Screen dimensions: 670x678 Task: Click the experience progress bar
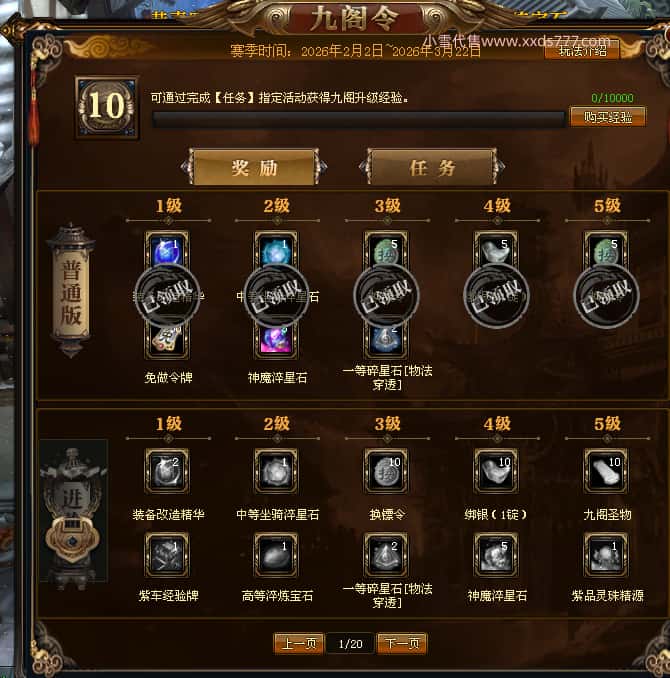click(359, 119)
